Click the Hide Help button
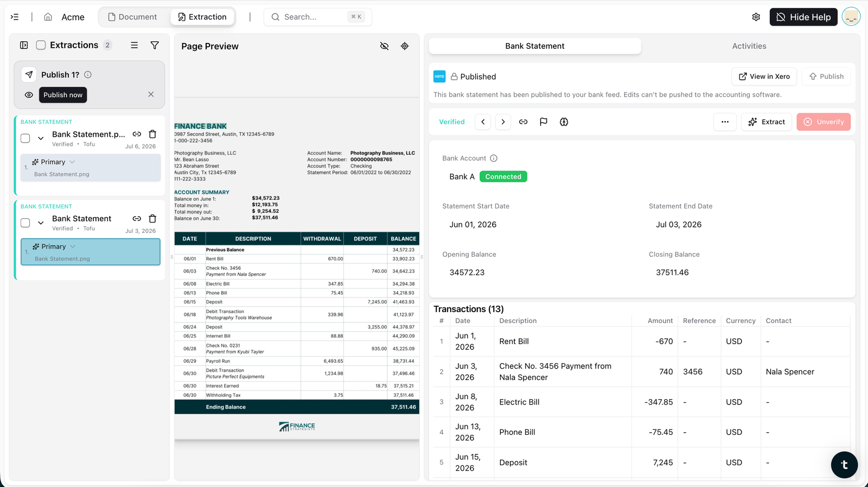The height and width of the screenshot is (487, 868). pyautogui.click(x=803, y=17)
